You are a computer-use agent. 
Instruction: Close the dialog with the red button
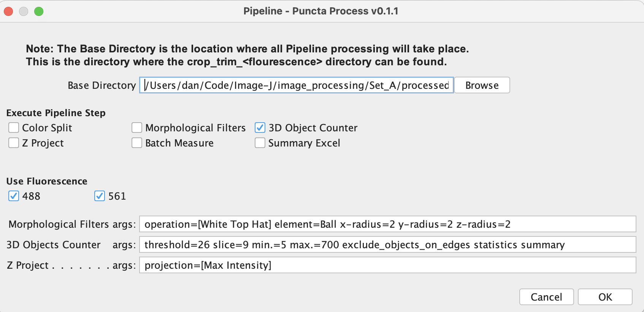pos(8,11)
